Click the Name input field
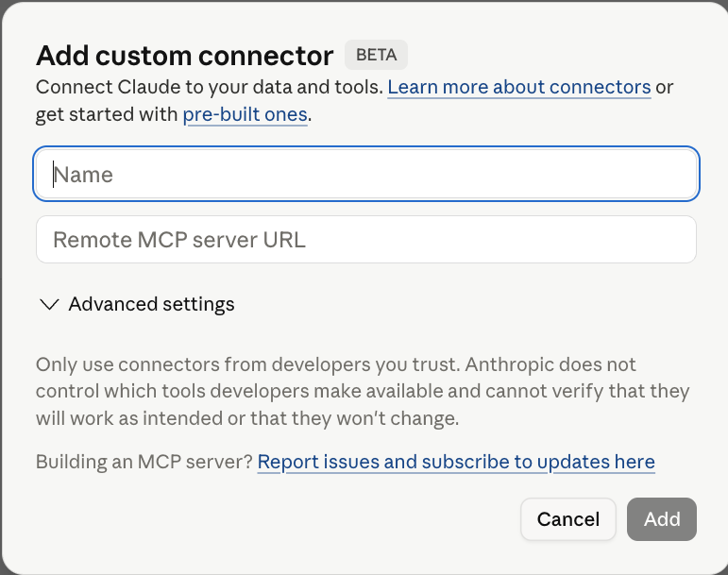 coord(365,174)
